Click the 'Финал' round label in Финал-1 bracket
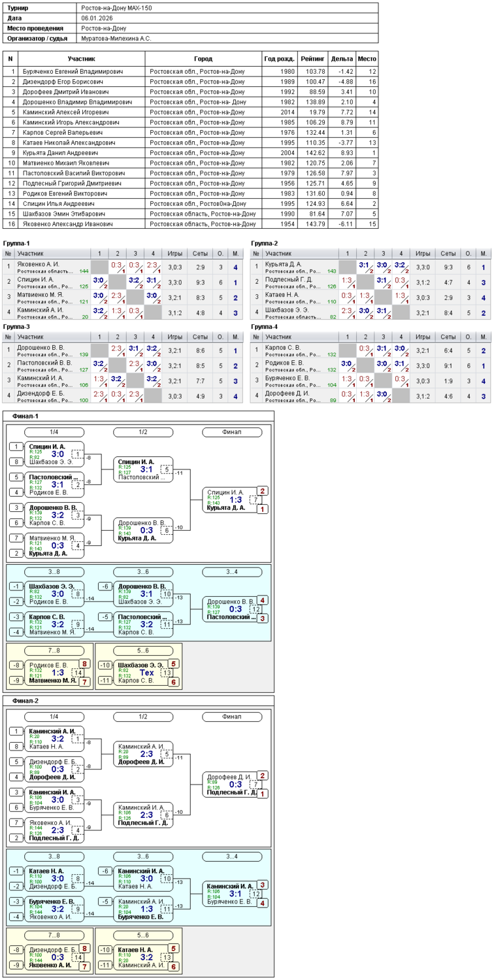This screenshot has height=980, width=496. pos(232,432)
